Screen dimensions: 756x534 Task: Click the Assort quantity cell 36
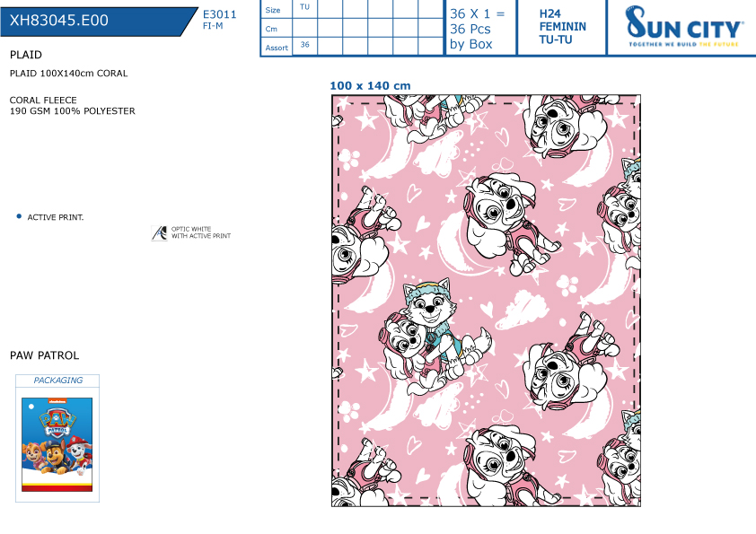coord(304,45)
